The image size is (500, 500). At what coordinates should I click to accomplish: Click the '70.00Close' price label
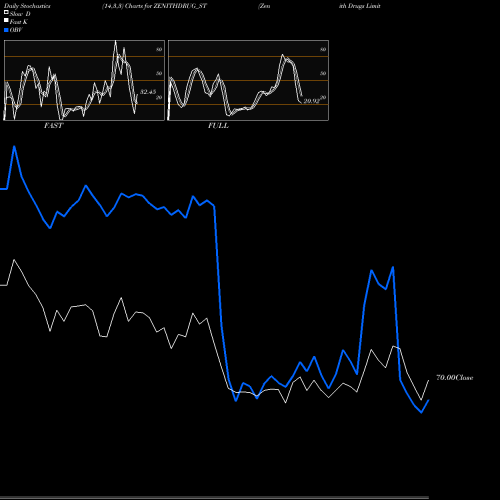point(455,378)
